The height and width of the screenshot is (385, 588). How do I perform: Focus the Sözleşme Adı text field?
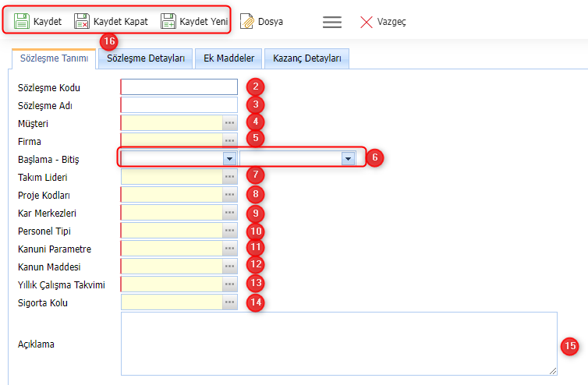[179, 105]
